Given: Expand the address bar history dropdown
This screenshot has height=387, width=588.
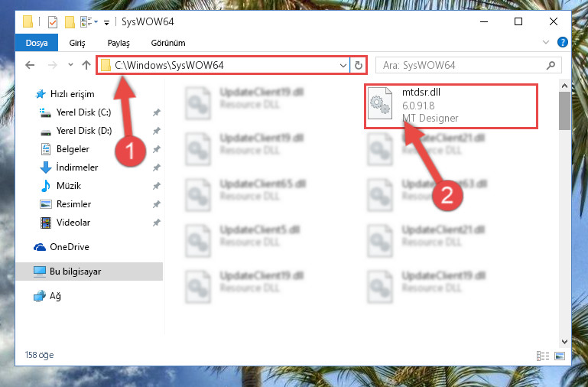Looking at the screenshot, I should (343, 66).
